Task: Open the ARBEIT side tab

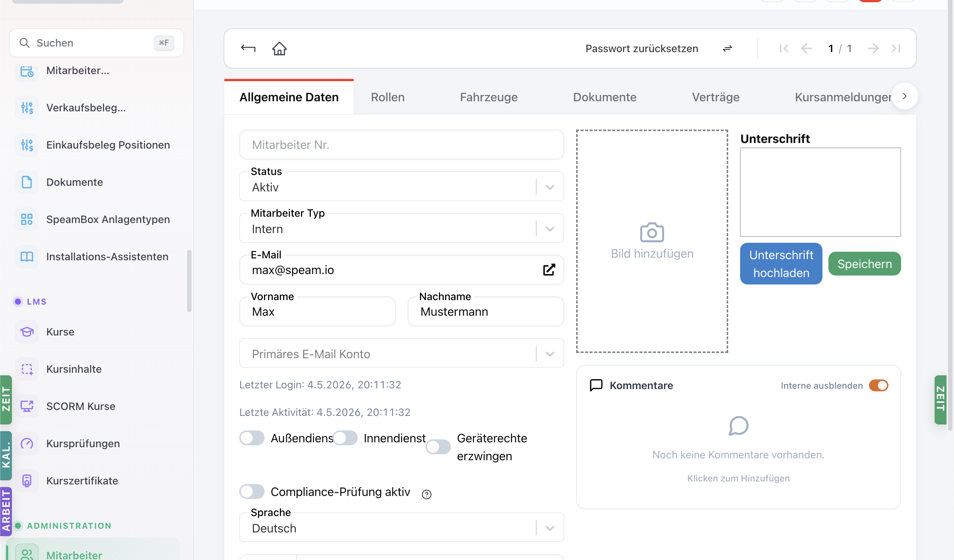Action: (x=6, y=512)
